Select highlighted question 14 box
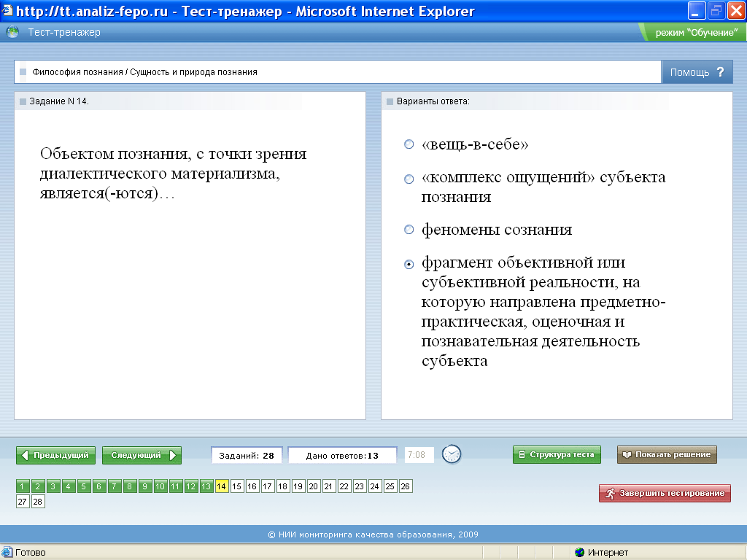 point(222,486)
